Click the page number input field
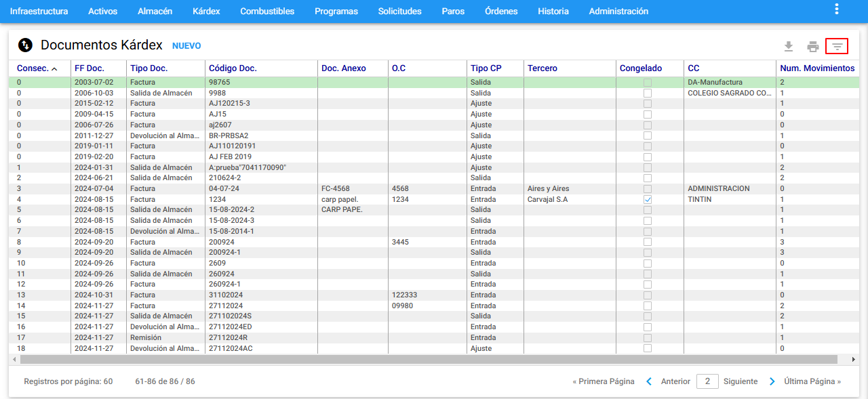Screen dimensions: 868x399 coord(707,381)
